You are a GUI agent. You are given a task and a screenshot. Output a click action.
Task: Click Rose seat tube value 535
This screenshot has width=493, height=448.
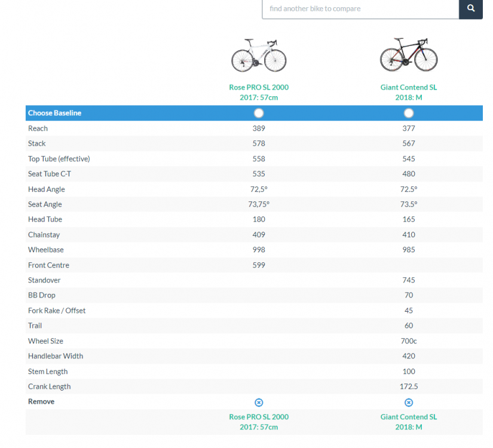[259, 174]
